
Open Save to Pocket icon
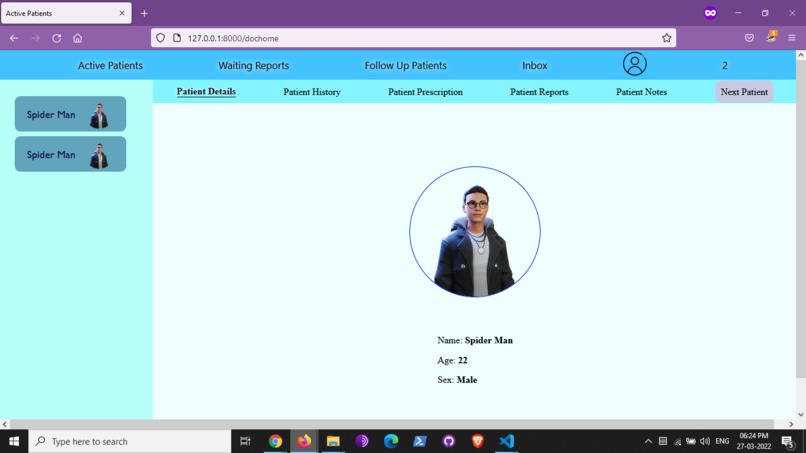[749, 38]
